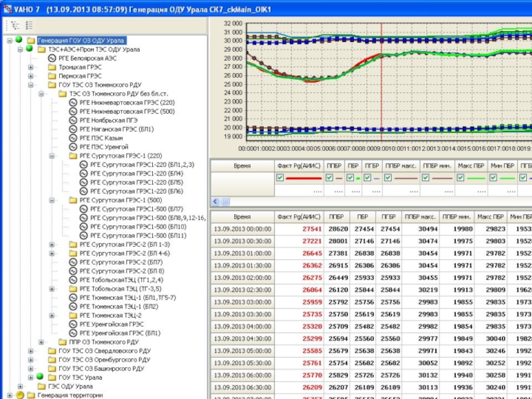Image resolution: width=532 pixels, height=399 pixels.
Task: Click the tree view toolbar icon
Action: point(14,25)
